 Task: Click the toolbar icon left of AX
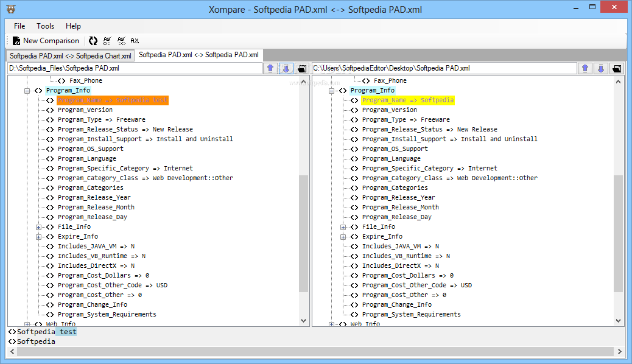(121, 41)
